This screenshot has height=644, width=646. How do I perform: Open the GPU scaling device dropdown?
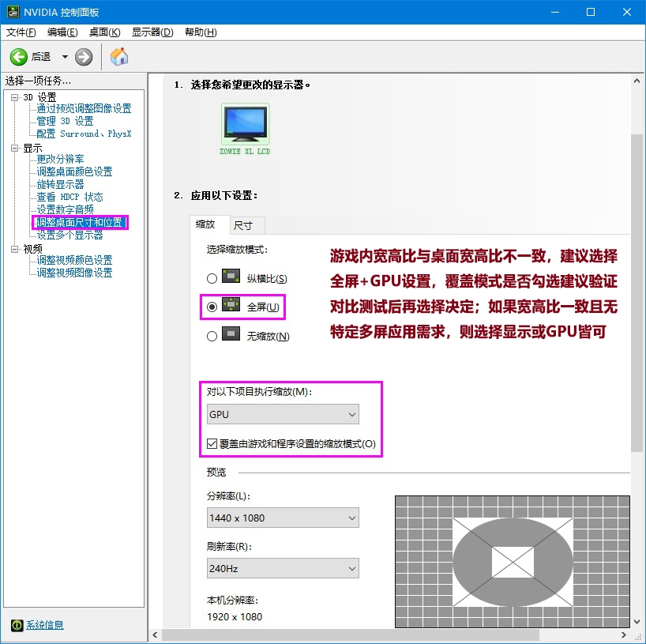click(283, 414)
